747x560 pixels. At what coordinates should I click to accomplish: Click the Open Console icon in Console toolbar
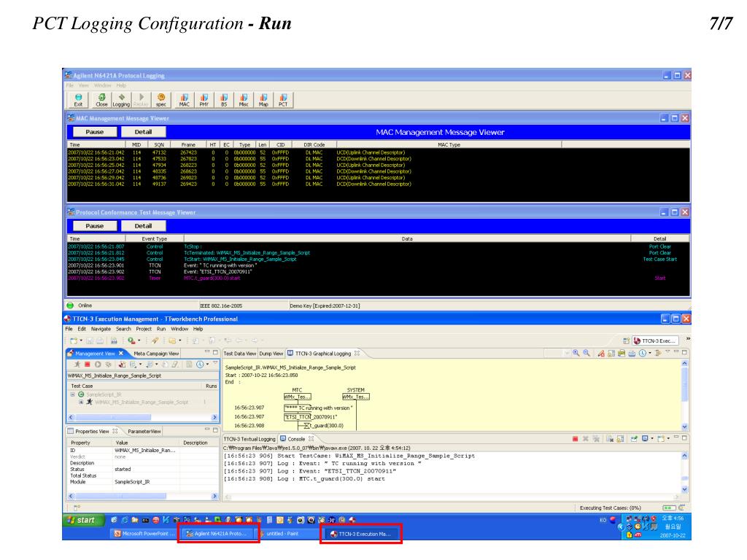click(x=661, y=438)
